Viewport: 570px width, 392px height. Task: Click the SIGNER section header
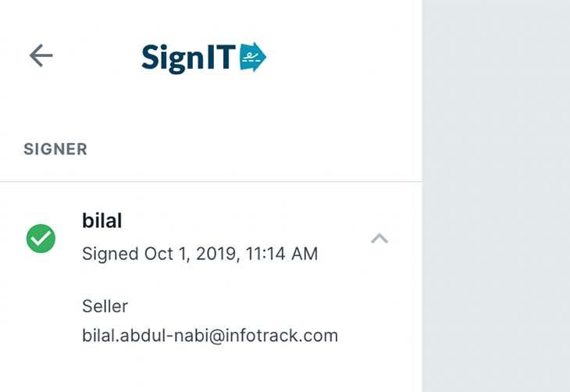[x=55, y=149]
